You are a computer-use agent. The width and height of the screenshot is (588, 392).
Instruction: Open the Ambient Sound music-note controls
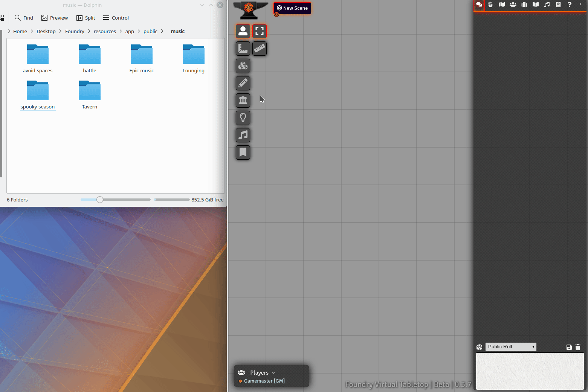pos(243,135)
